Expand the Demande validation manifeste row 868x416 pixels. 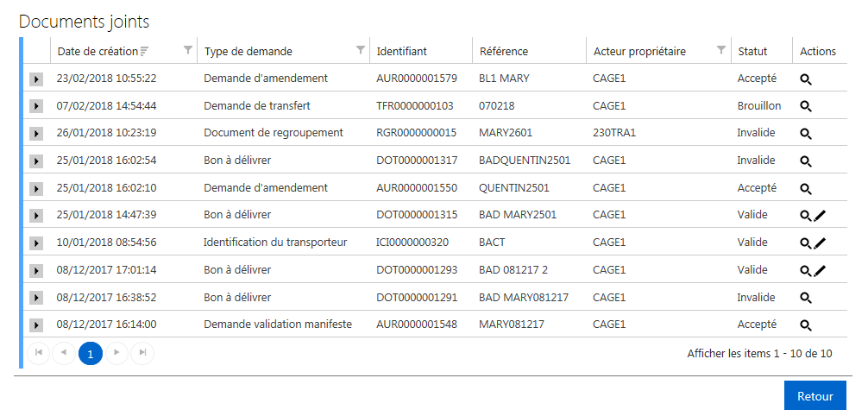(x=36, y=325)
